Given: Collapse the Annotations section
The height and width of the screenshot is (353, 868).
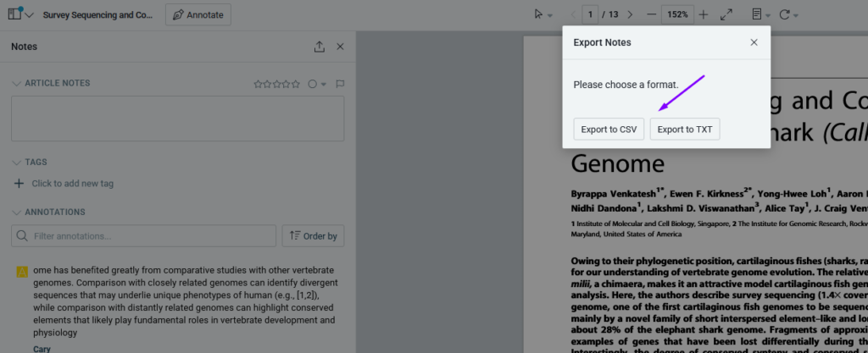Looking at the screenshot, I should [16, 212].
